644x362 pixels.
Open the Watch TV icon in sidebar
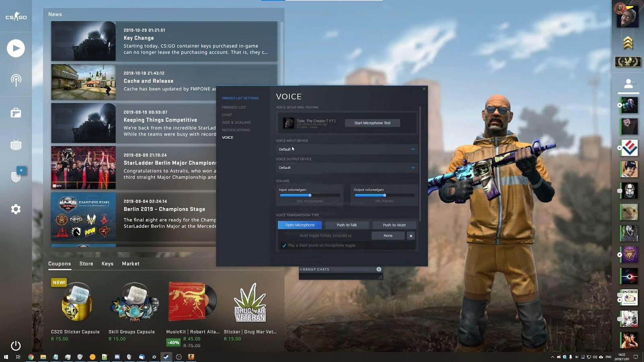(16, 145)
